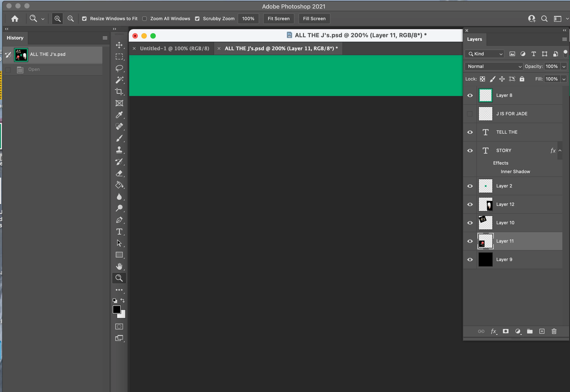Collapse the STORY layer effects list

point(560,150)
